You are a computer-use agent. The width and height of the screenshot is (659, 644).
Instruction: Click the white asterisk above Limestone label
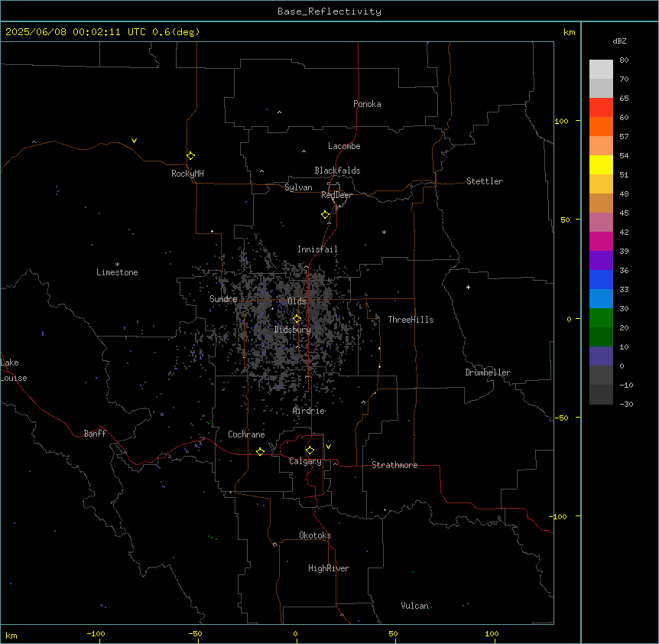117,265
